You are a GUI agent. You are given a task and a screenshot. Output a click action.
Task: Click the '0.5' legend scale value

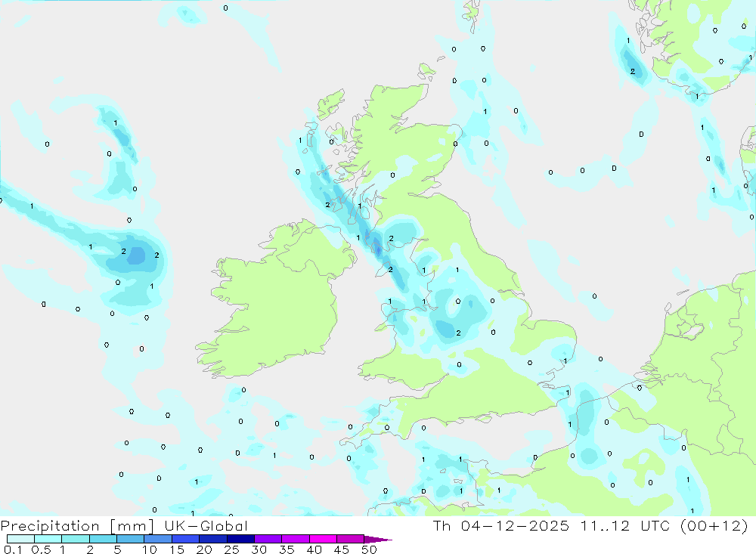(41, 549)
